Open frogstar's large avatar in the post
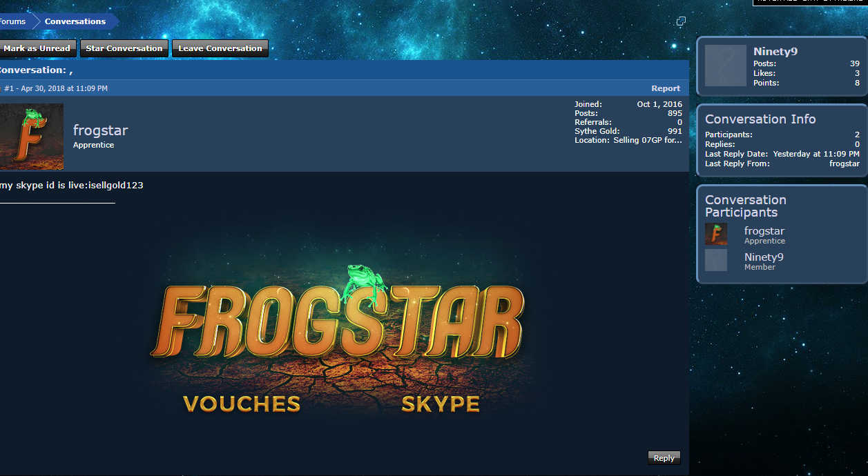868x476 pixels. point(32,137)
